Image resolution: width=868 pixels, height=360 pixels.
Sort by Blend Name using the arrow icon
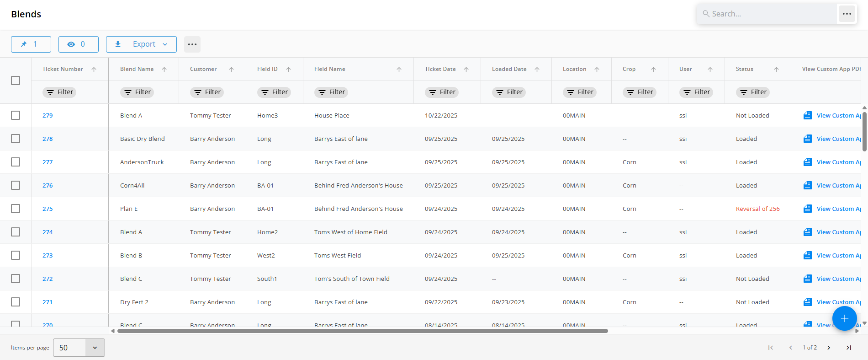[x=164, y=70]
